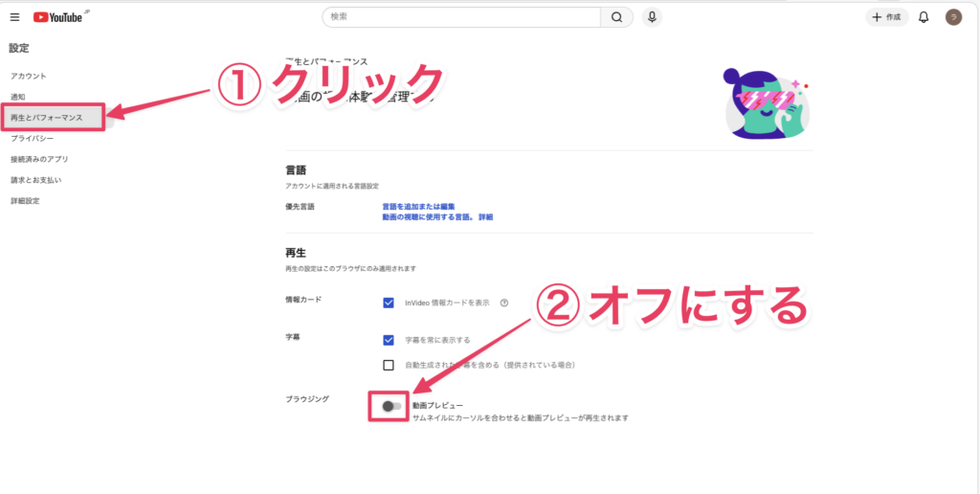Start voice search with microphone icon
The image size is (980, 494).
pyautogui.click(x=653, y=17)
